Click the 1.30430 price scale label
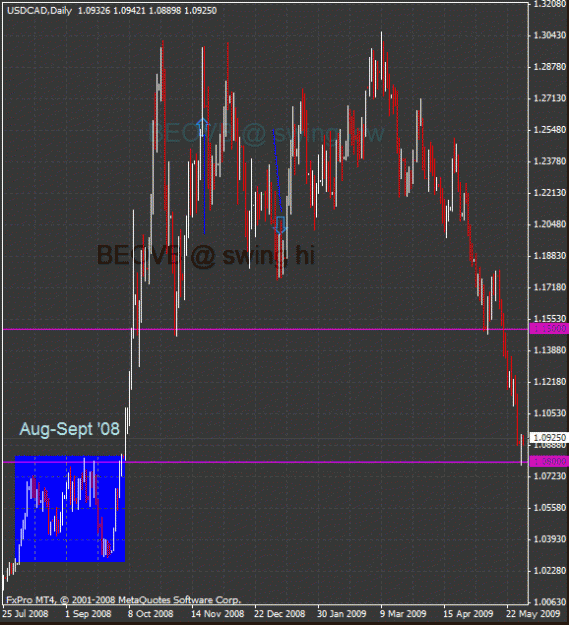The width and height of the screenshot is (569, 625). (549, 35)
